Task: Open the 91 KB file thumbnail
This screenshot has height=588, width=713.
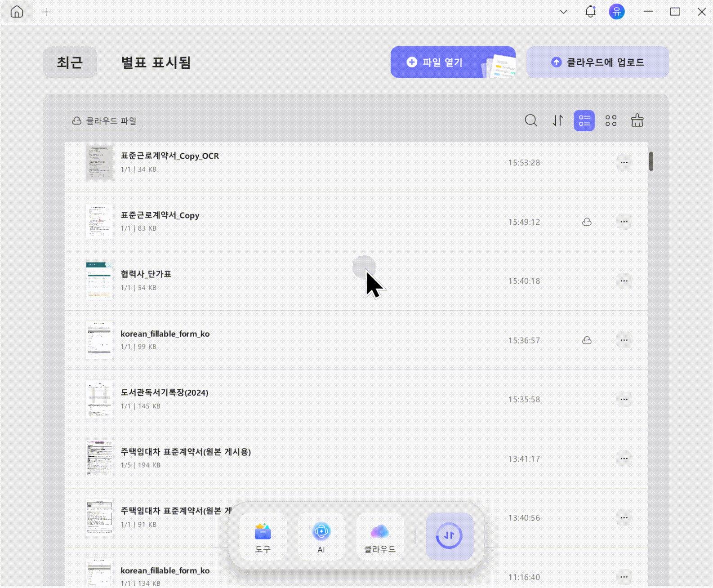Action: (x=99, y=518)
